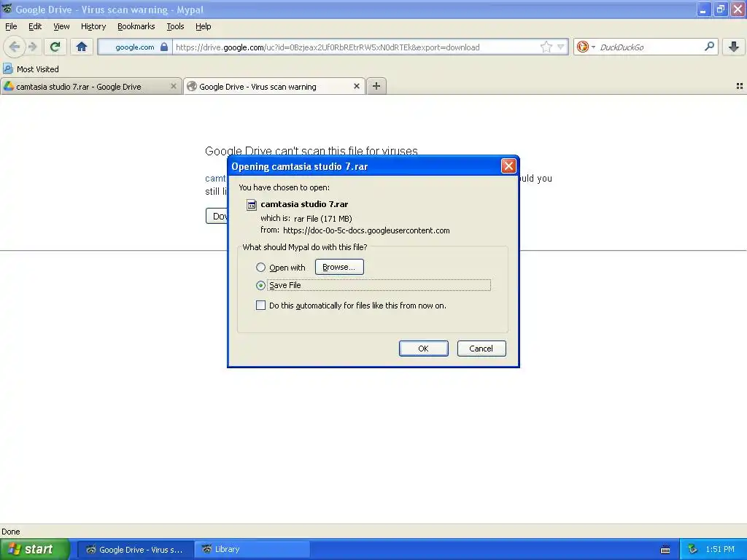Open the DuckDuckGo search engine selector
Image resolution: width=747 pixels, height=560 pixels.
pos(586,47)
